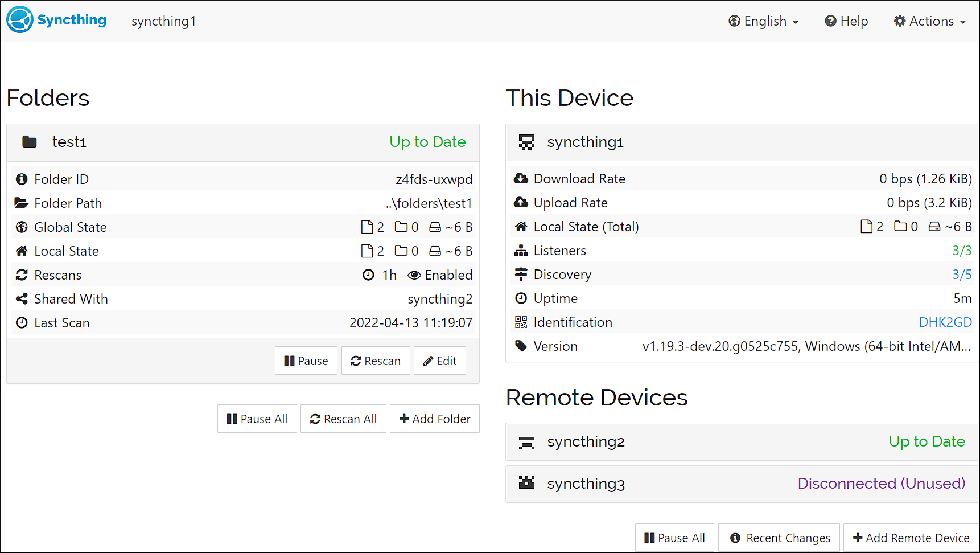The width and height of the screenshot is (980, 553).
Task: Click the Identification QR code icon
Action: point(521,322)
